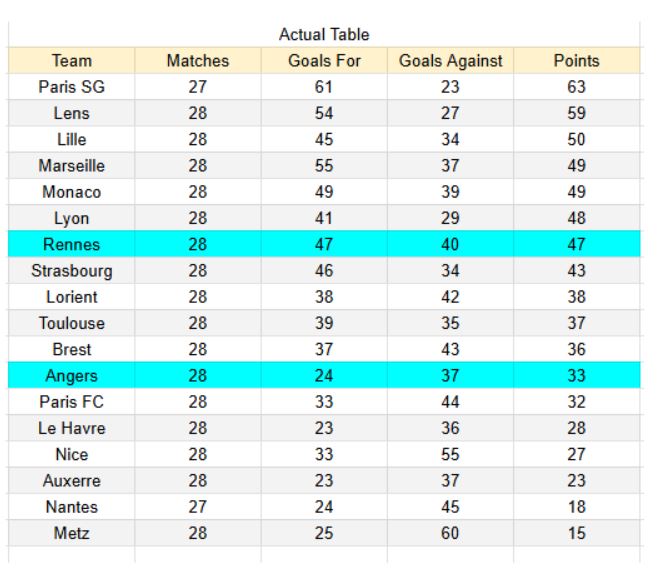Click Paris SG's Goals For value 61
Viewport: 661px width, 574px height.
coord(324,87)
